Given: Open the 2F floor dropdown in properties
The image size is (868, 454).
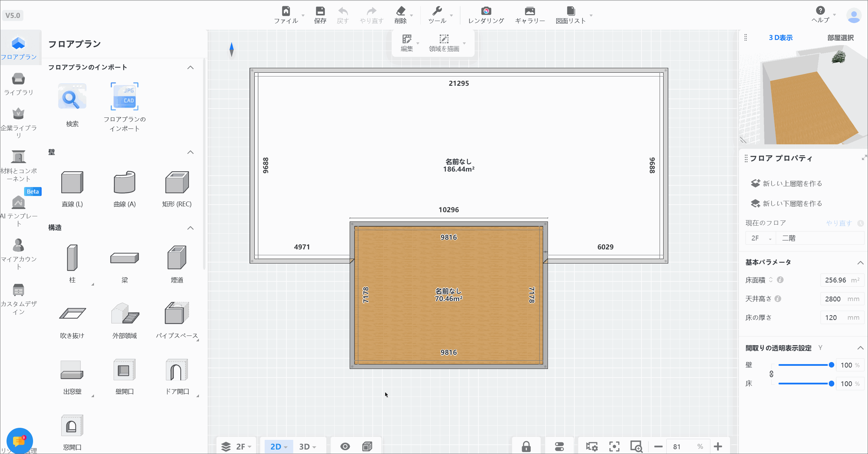Looking at the screenshot, I should tap(761, 238).
